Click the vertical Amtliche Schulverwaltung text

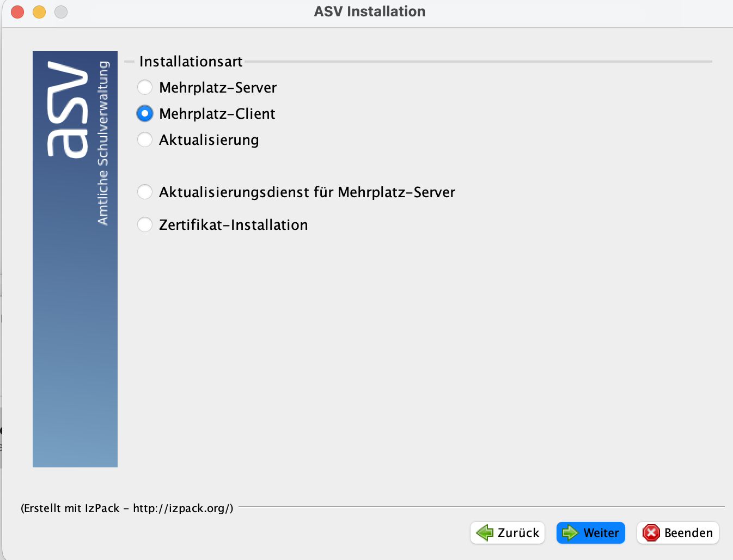(103, 143)
